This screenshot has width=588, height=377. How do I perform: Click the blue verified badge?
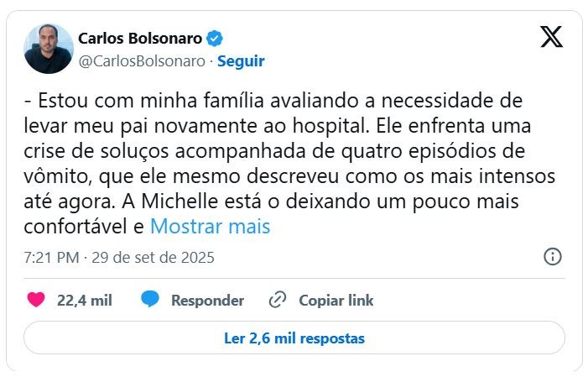pos(215,38)
